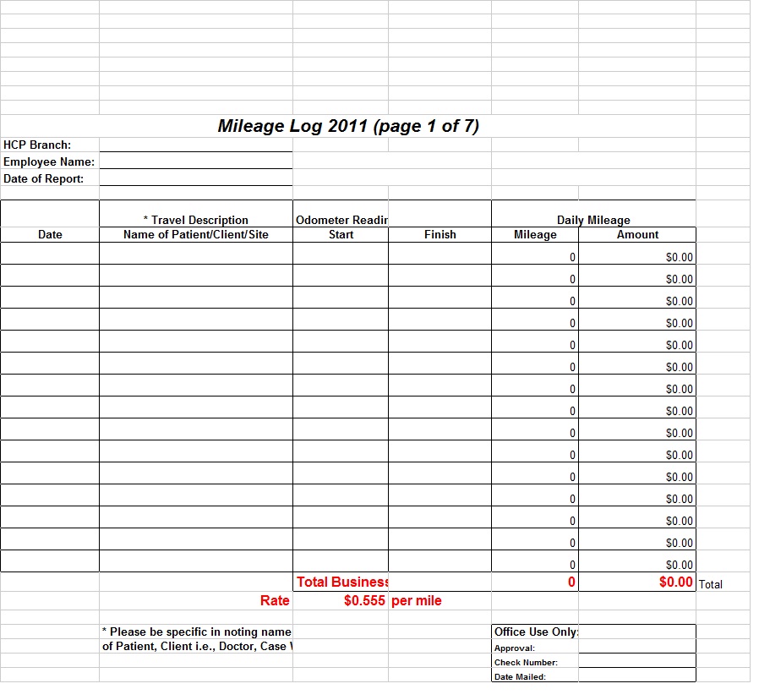
Task: Select the Name of Patient/Client/Site header
Action: coord(195,235)
